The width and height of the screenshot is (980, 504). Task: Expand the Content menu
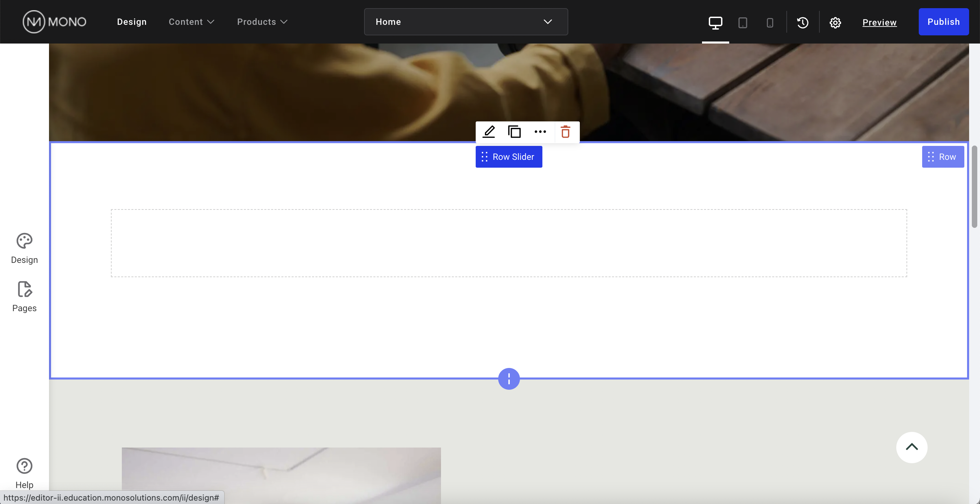(191, 22)
